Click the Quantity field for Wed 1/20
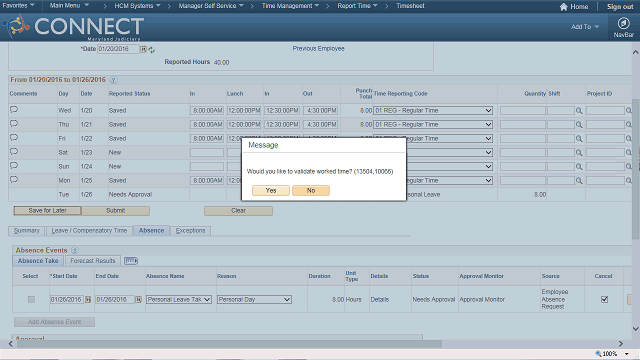This screenshot has width=640, height=360. (x=523, y=111)
